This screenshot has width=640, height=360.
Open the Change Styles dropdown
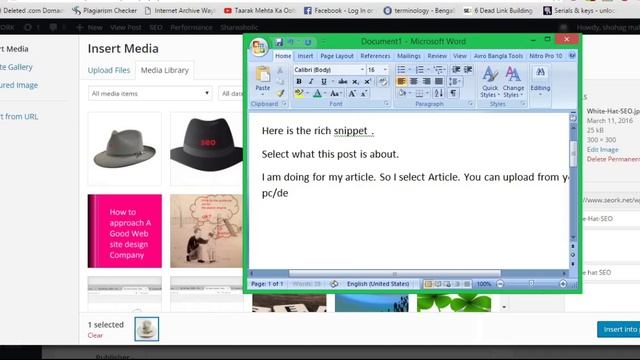point(513,83)
